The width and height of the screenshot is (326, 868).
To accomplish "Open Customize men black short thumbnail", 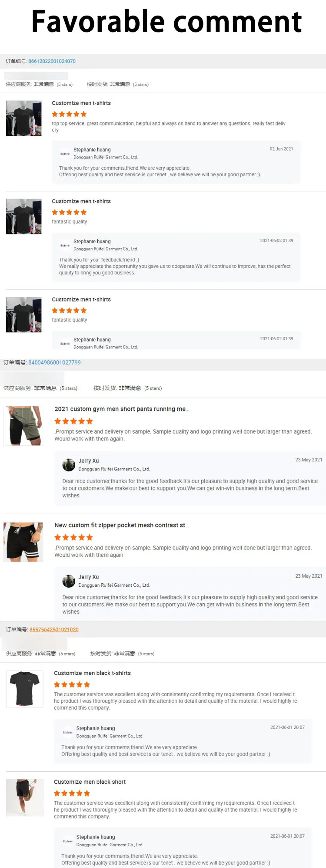I will [x=25, y=798].
